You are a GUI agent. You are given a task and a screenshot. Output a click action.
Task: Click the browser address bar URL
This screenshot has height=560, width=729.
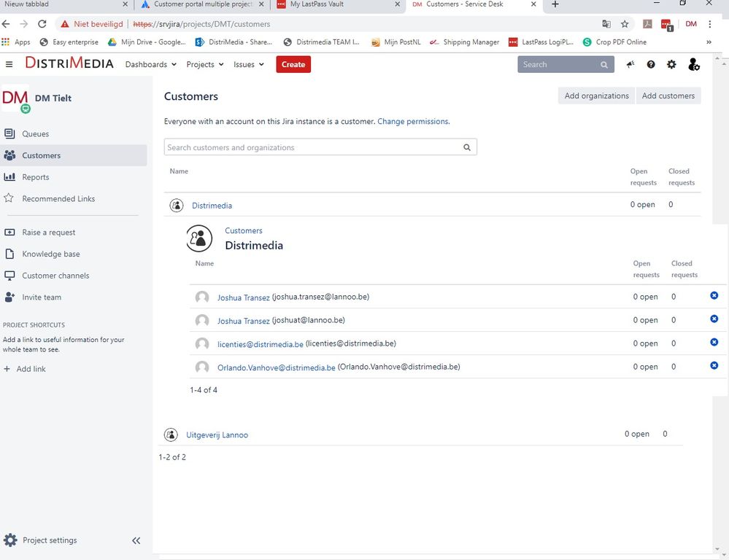click(x=202, y=24)
